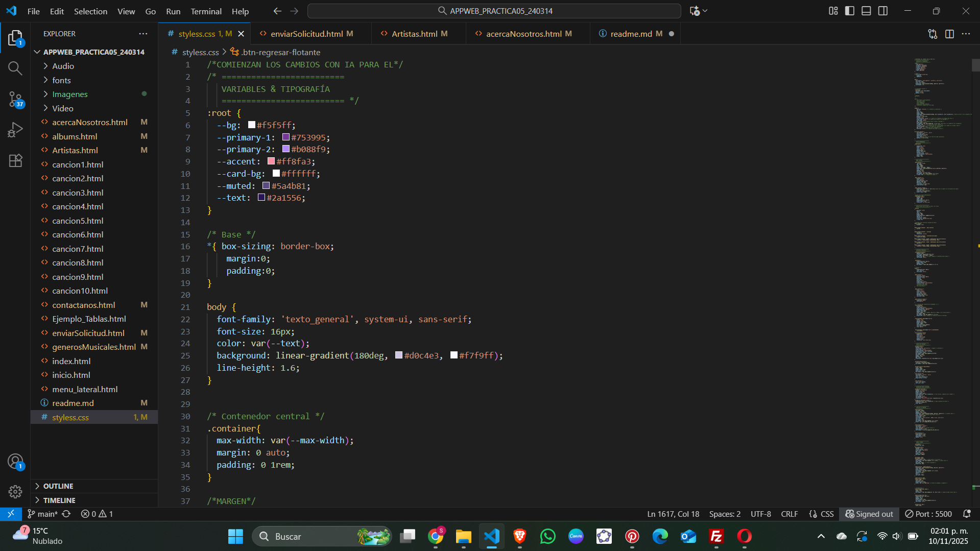Click the Port : 5500 status button
The image size is (980, 551).
pos(928,514)
